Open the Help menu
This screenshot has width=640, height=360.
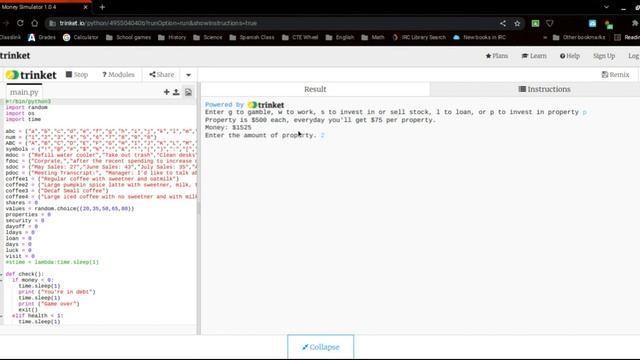pos(570,56)
